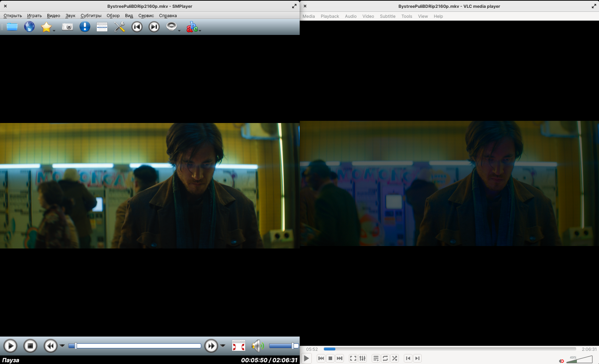599x364 pixels.
Task: Expand the favorites star dropdown arrow
Action: (x=54, y=31)
